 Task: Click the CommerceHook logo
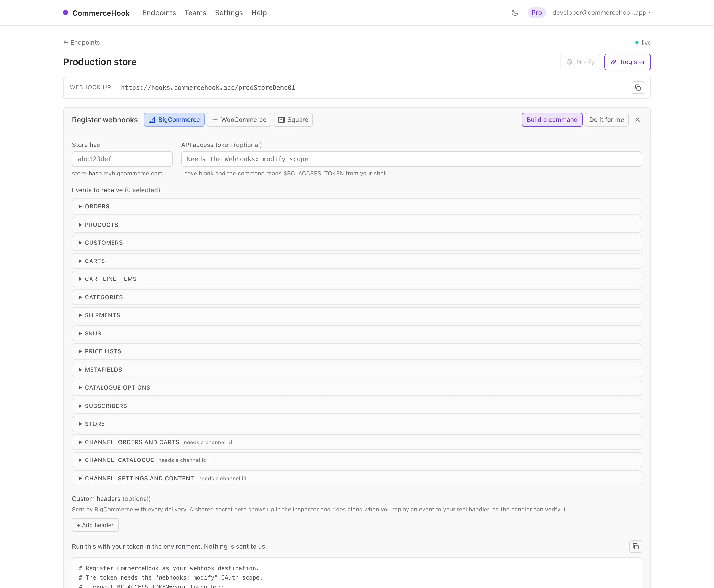point(96,13)
